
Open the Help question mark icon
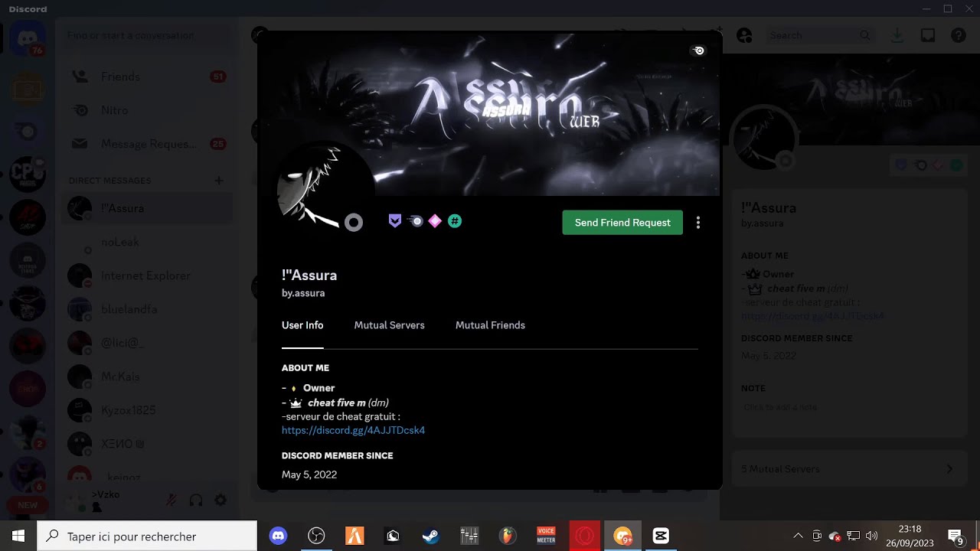(958, 35)
